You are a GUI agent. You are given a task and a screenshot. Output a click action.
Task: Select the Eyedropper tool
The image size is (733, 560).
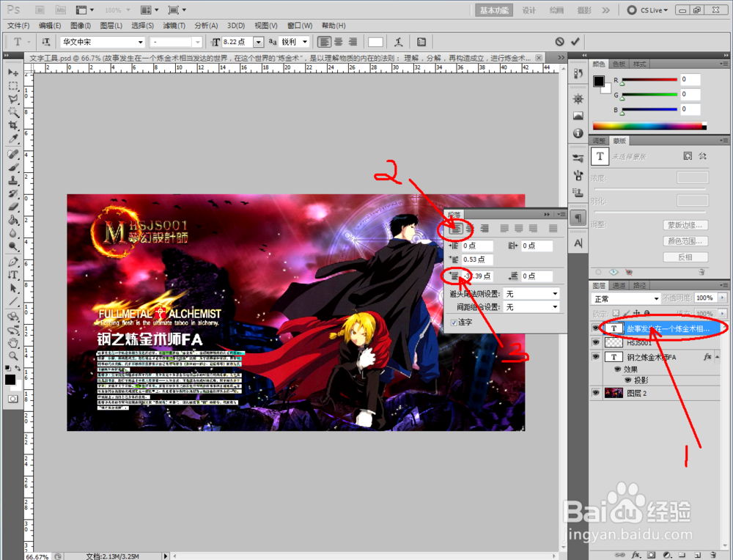[x=13, y=139]
